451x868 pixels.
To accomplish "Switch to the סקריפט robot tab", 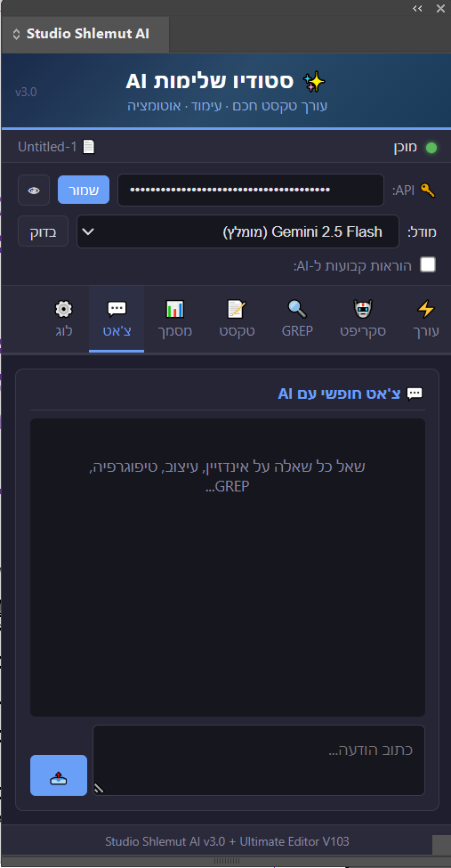I will pos(362,319).
